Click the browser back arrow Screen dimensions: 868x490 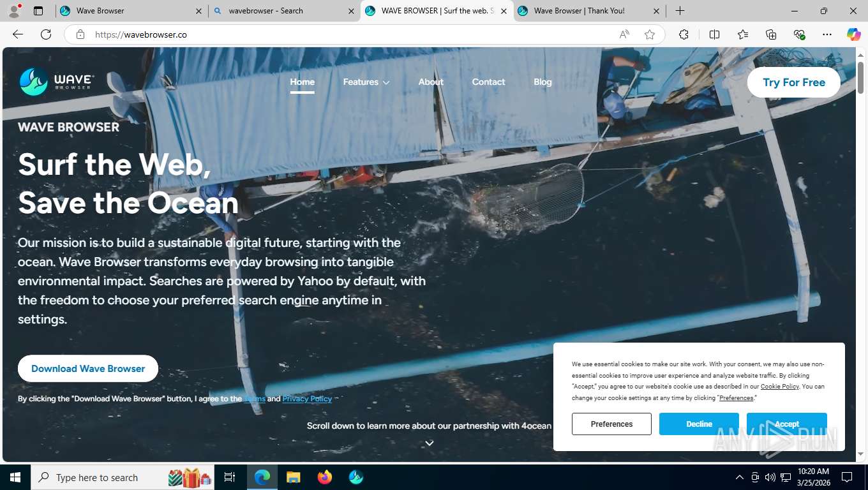point(18,34)
